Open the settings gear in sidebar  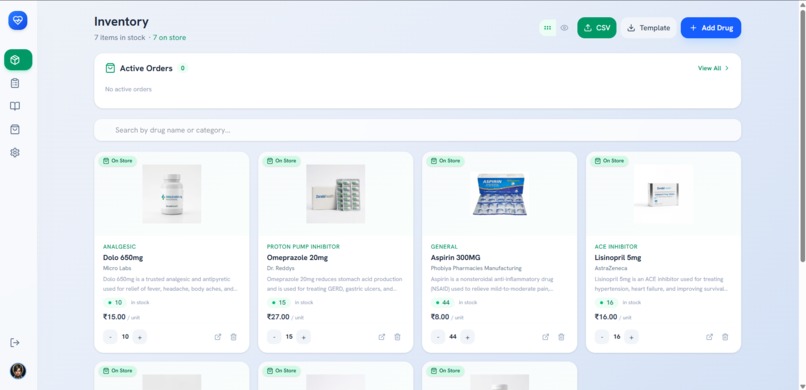click(15, 153)
